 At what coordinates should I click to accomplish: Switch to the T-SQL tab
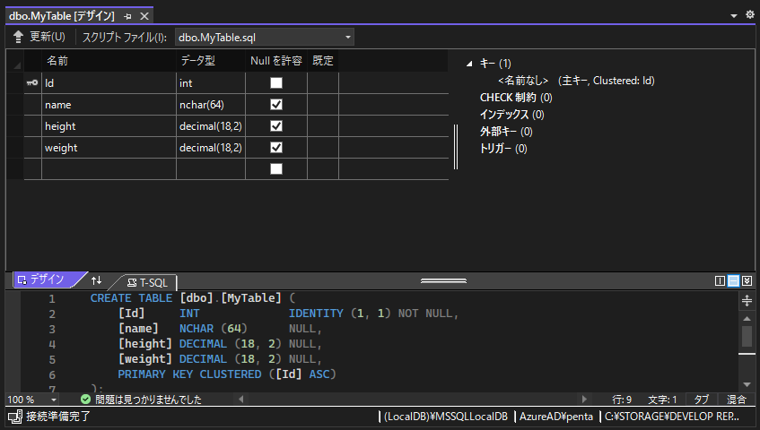tap(147, 283)
